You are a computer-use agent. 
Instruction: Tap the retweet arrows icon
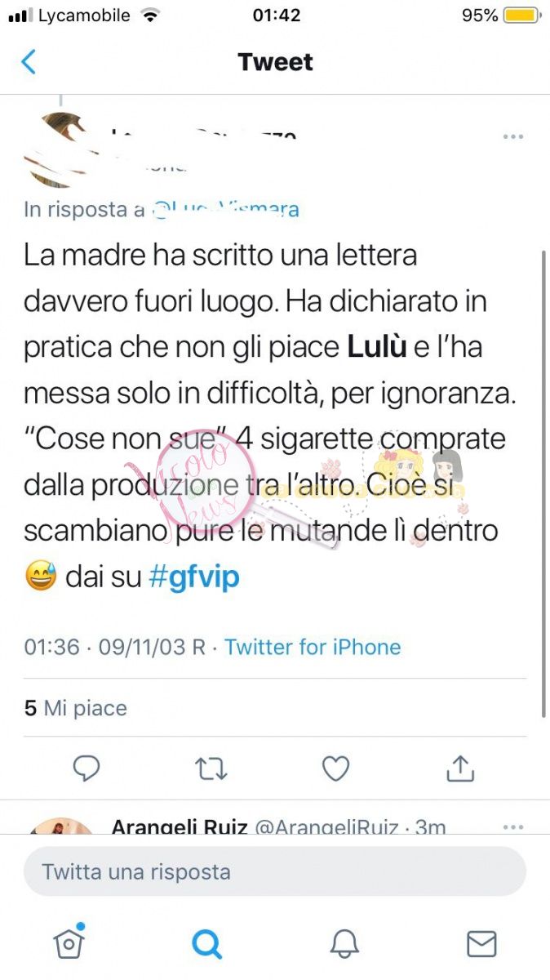pos(211,768)
